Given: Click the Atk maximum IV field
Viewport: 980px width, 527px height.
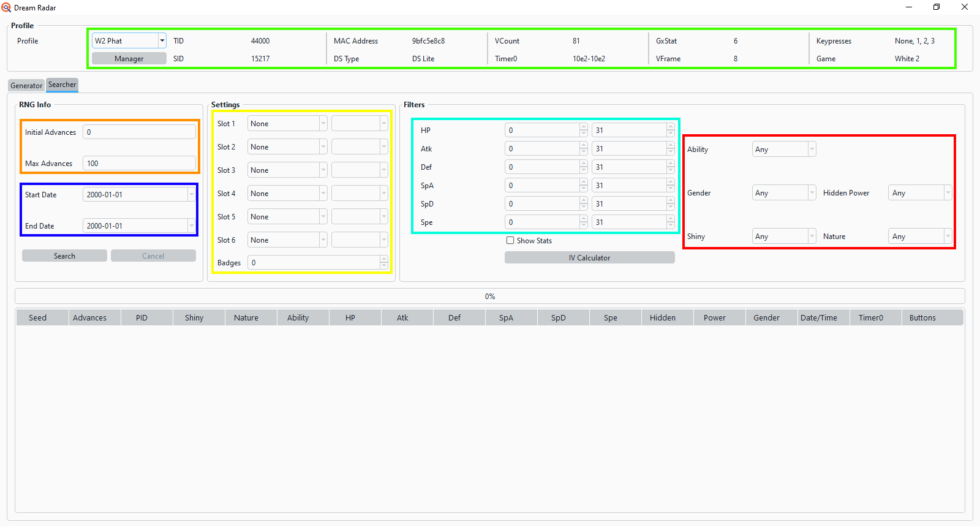Looking at the screenshot, I should 633,149.
